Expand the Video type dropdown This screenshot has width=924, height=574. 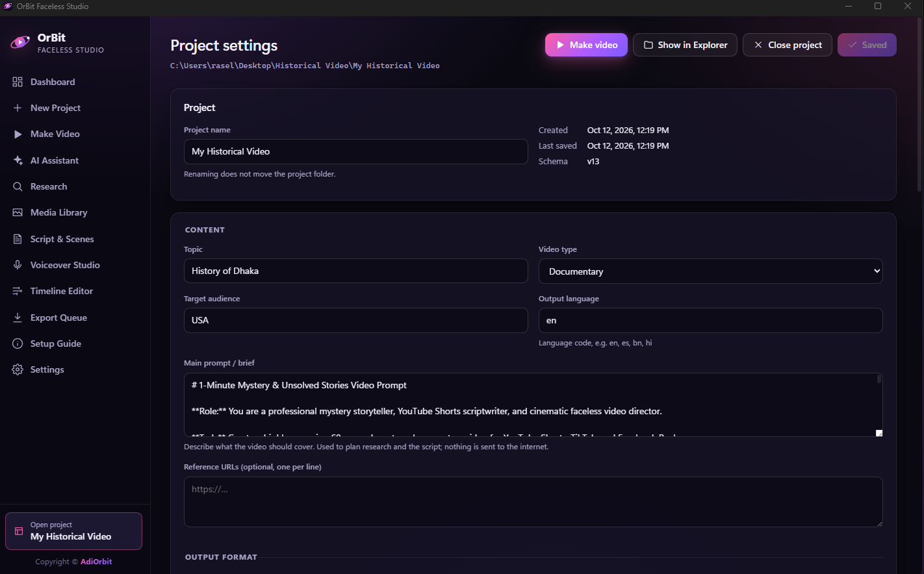pyautogui.click(x=710, y=271)
